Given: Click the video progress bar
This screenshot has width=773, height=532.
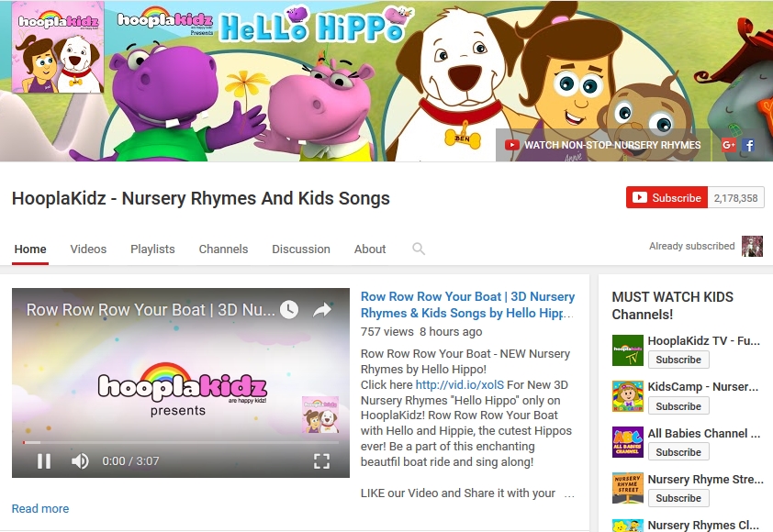Looking at the screenshot, I should pyautogui.click(x=181, y=442).
